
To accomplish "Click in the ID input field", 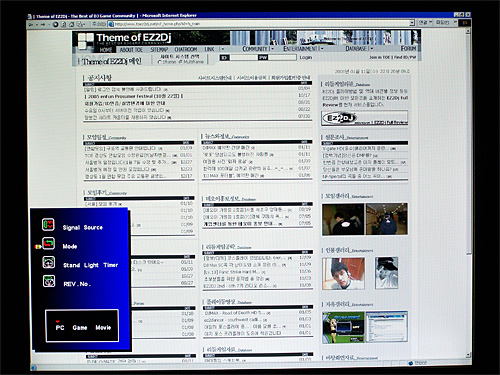I will (x=243, y=57).
